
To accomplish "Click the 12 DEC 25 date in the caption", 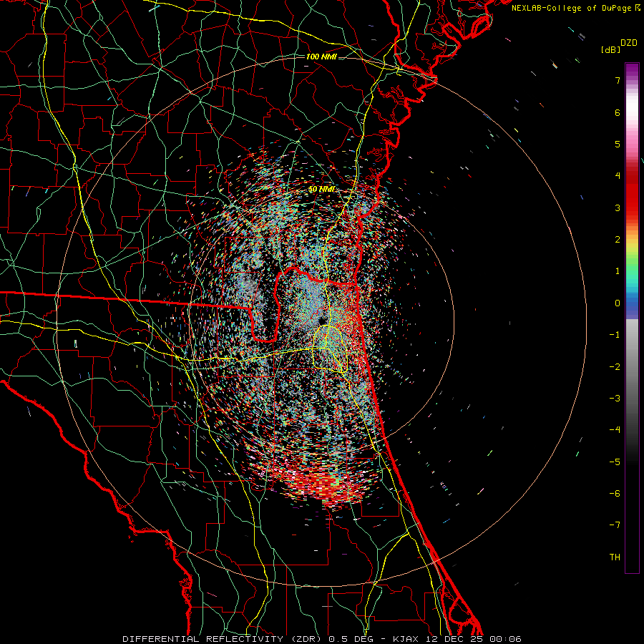I will (x=456, y=639).
